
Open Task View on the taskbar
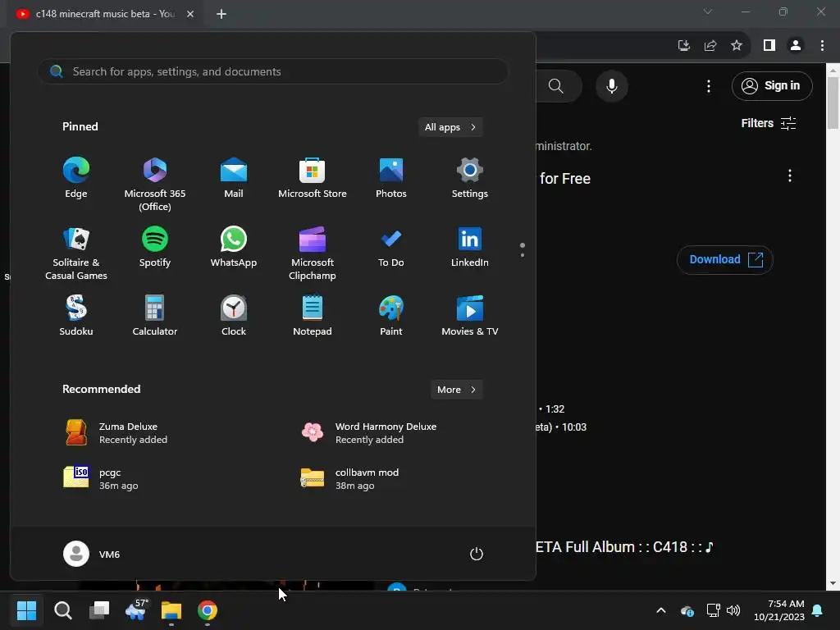click(x=99, y=610)
